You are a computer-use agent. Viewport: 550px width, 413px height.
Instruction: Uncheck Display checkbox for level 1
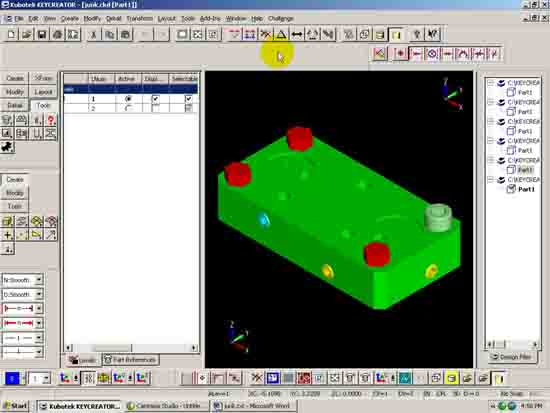click(155, 99)
